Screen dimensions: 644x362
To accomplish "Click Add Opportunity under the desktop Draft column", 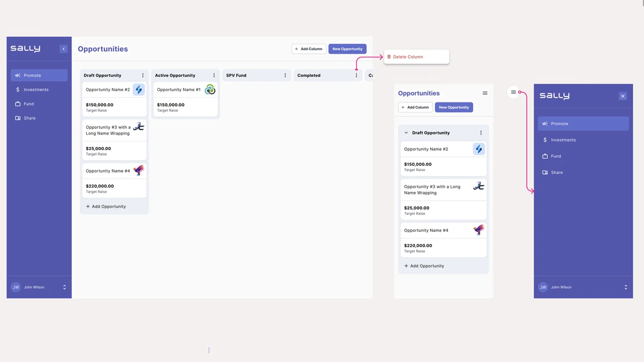I will [106, 206].
